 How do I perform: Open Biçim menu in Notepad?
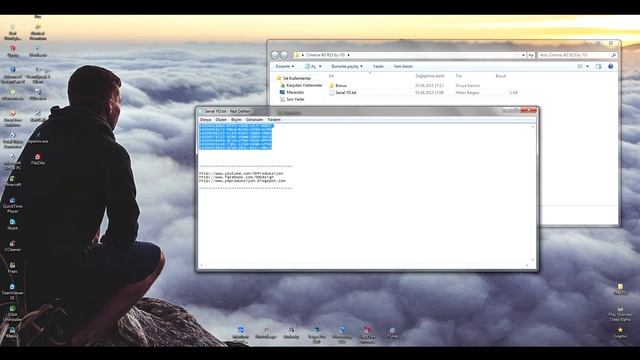(x=236, y=120)
